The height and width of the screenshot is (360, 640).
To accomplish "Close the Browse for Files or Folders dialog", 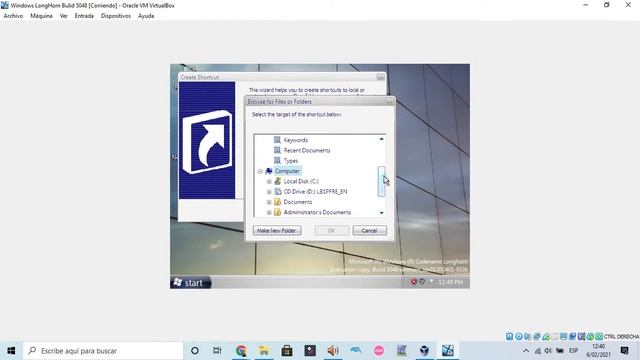I will [389, 101].
